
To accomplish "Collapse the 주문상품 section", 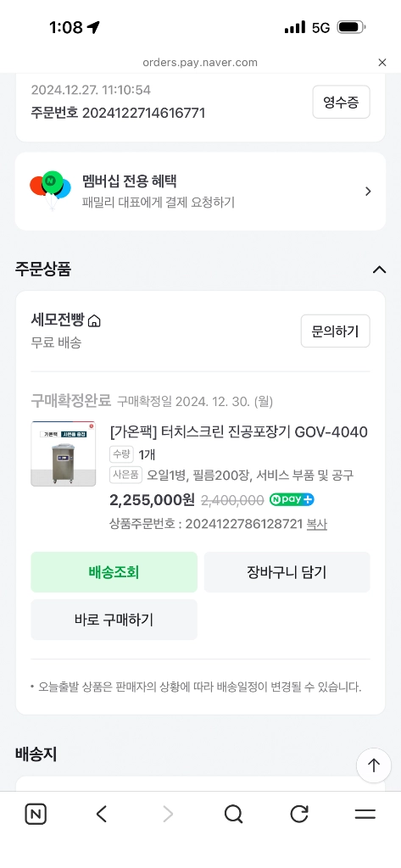I will 380,270.
